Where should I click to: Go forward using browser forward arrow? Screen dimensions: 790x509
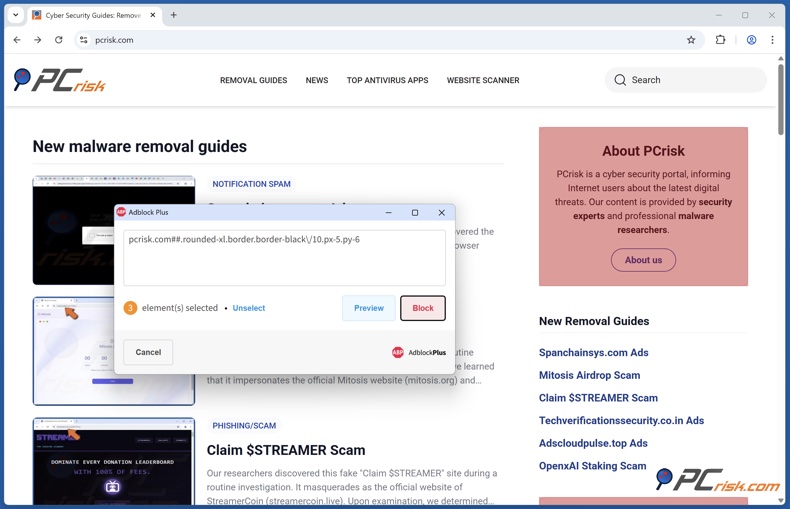[38, 40]
